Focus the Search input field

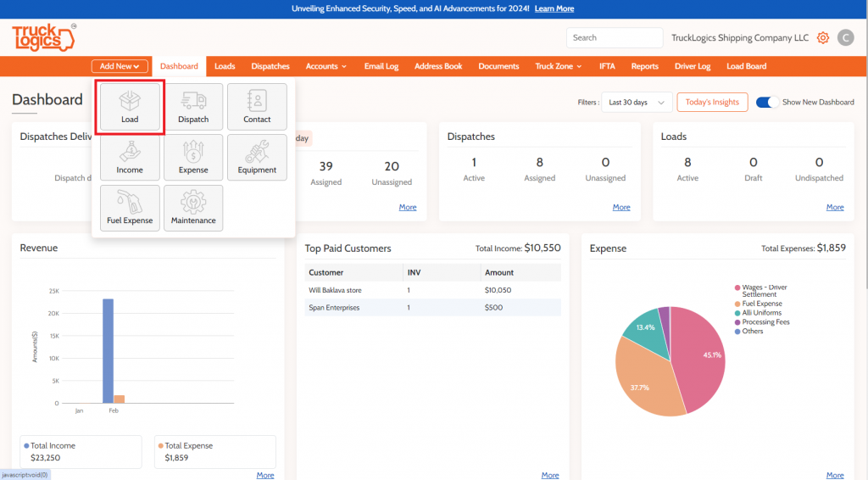pyautogui.click(x=615, y=37)
